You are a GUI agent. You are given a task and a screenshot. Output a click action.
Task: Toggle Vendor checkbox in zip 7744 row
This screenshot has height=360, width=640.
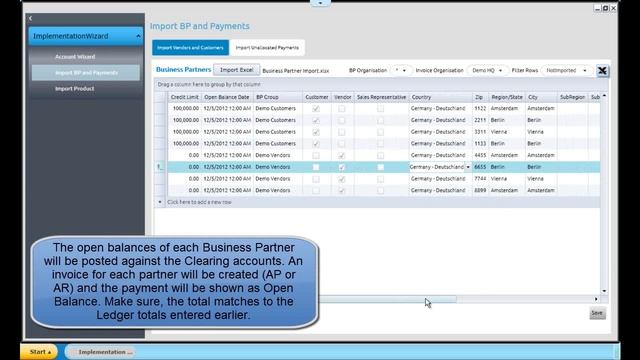pyautogui.click(x=342, y=179)
